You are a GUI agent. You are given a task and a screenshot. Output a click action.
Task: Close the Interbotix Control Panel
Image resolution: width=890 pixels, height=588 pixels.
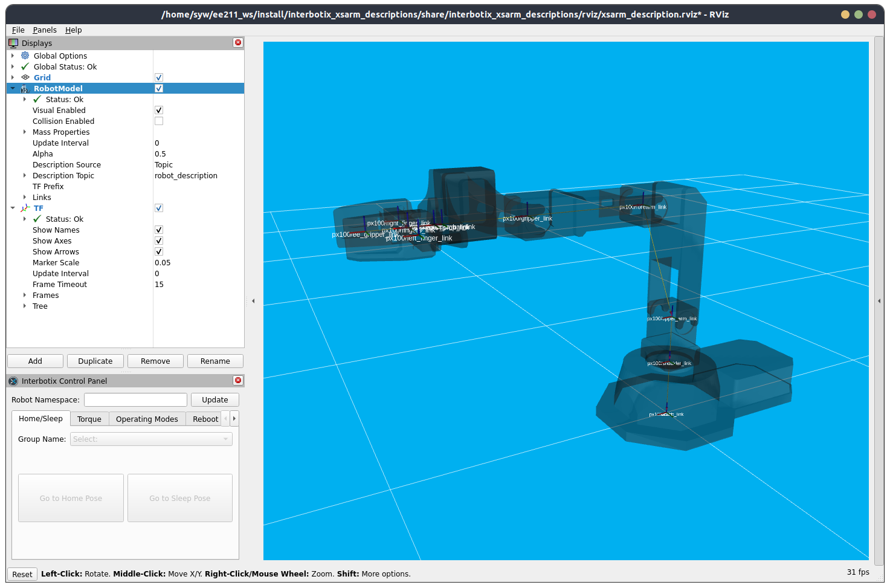pyautogui.click(x=238, y=380)
